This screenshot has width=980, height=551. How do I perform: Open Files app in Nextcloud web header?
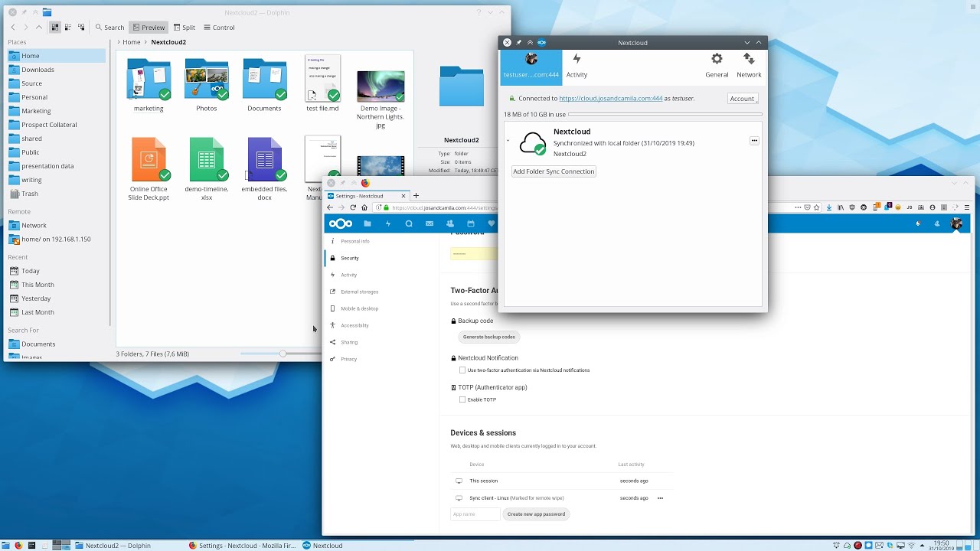coord(367,223)
